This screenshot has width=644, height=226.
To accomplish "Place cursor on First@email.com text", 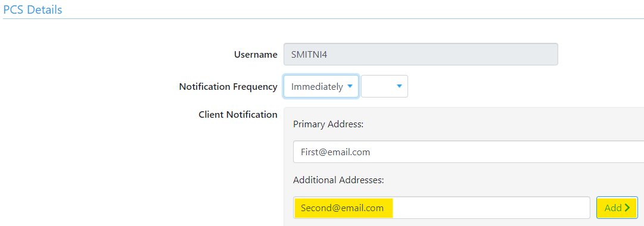I will [x=335, y=152].
